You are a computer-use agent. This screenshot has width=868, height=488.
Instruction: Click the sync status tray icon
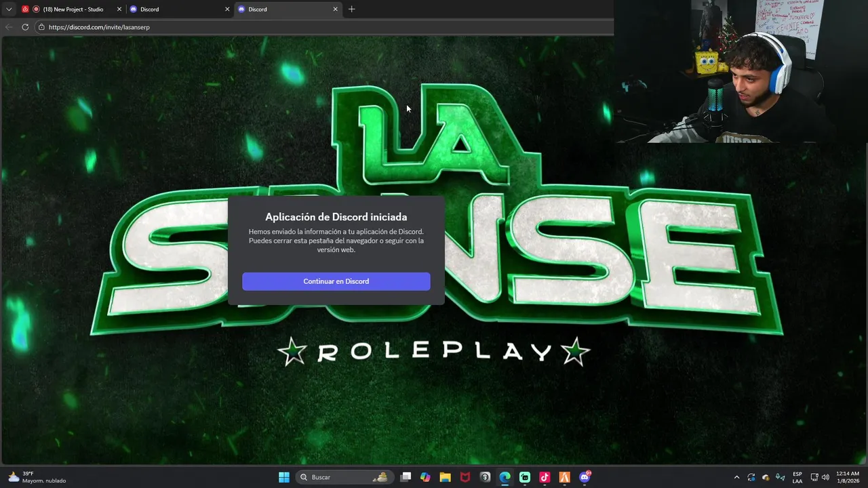pyautogui.click(x=751, y=477)
